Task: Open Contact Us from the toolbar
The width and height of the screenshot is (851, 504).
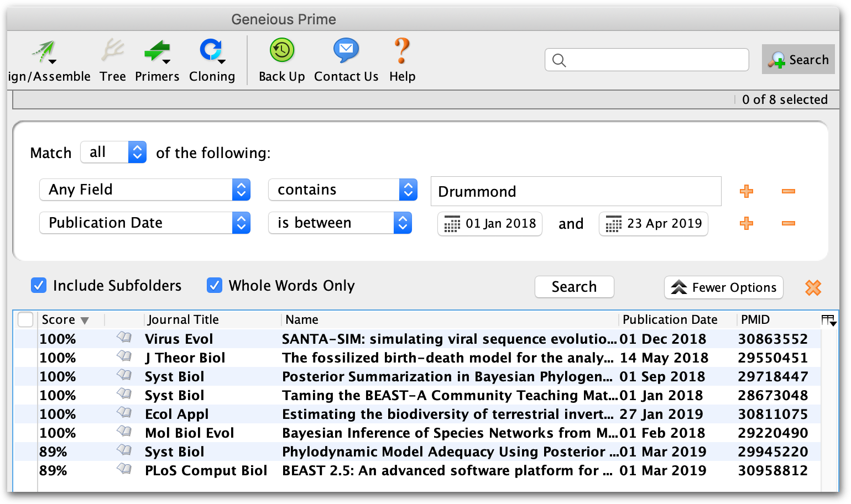Action: click(346, 61)
